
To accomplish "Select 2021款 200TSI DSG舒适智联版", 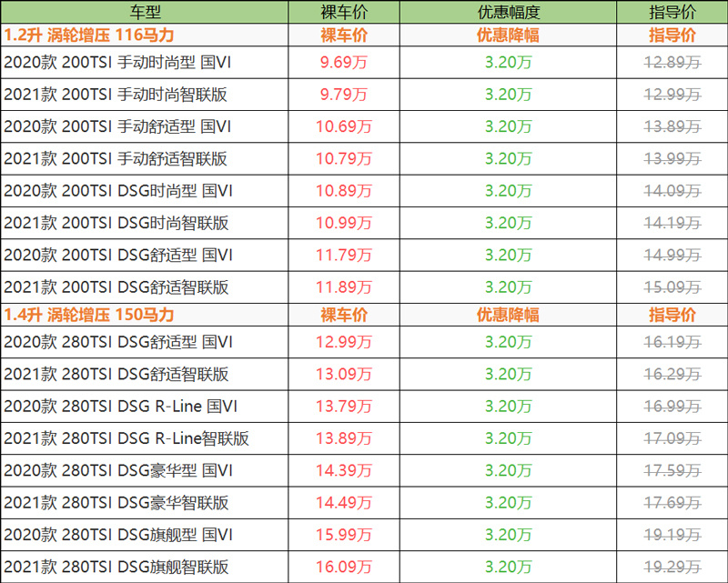I will click(x=116, y=286).
